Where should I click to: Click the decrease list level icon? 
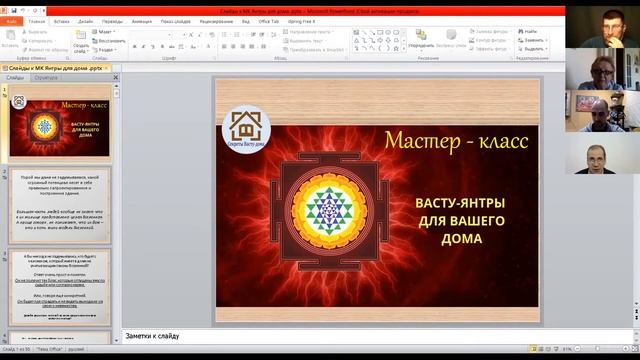[x=253, y=35]
